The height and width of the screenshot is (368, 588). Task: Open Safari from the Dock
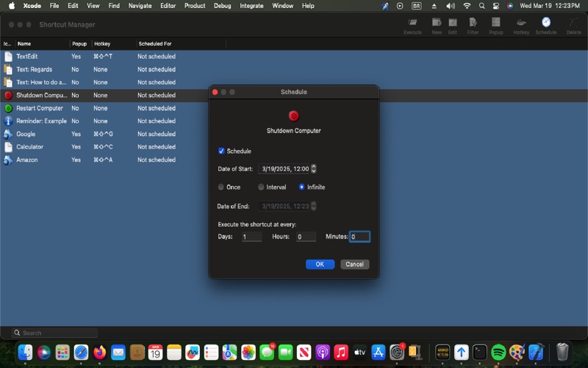coord(81,353)
